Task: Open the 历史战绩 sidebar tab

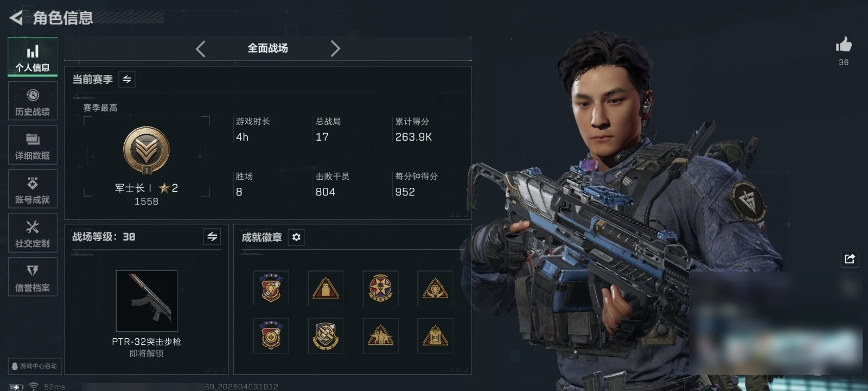Action: click(x=33, y=101)
